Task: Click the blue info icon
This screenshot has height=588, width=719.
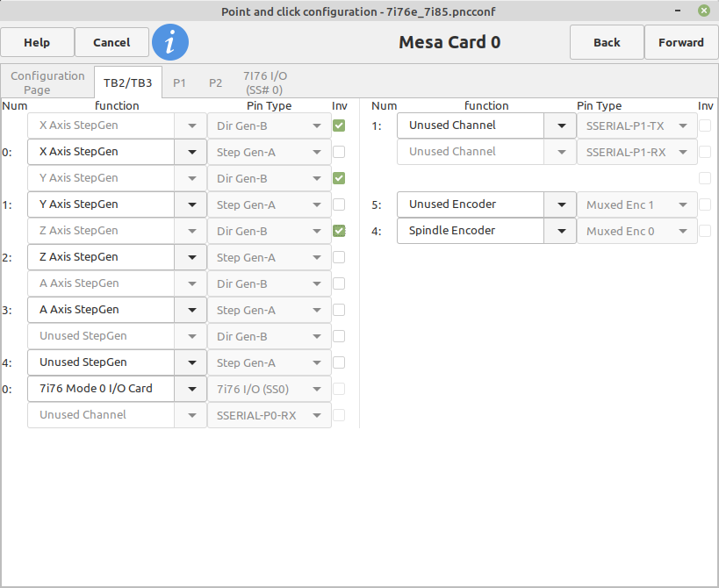Action: (170, 42)
